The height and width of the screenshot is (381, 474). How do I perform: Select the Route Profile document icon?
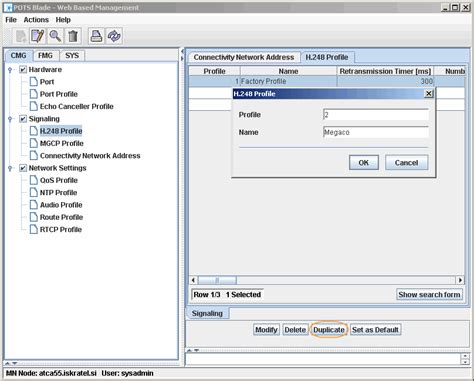tap(33, 217)
